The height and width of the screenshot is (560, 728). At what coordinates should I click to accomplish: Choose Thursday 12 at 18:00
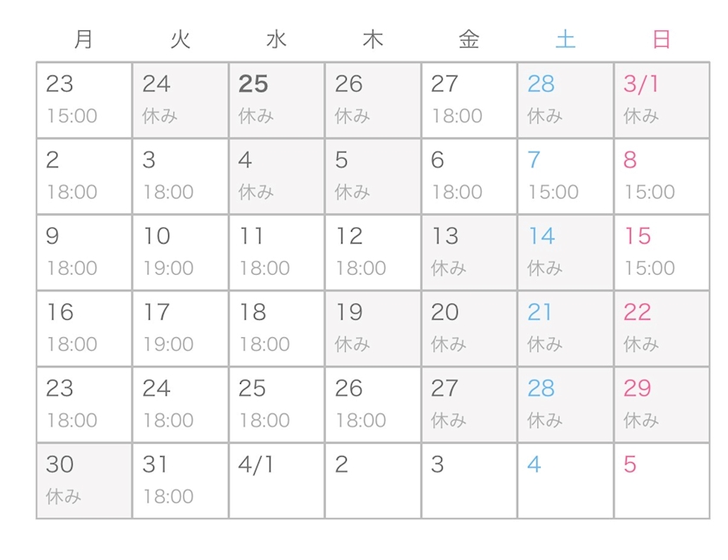pyautogui.click(x=373, y=252)
